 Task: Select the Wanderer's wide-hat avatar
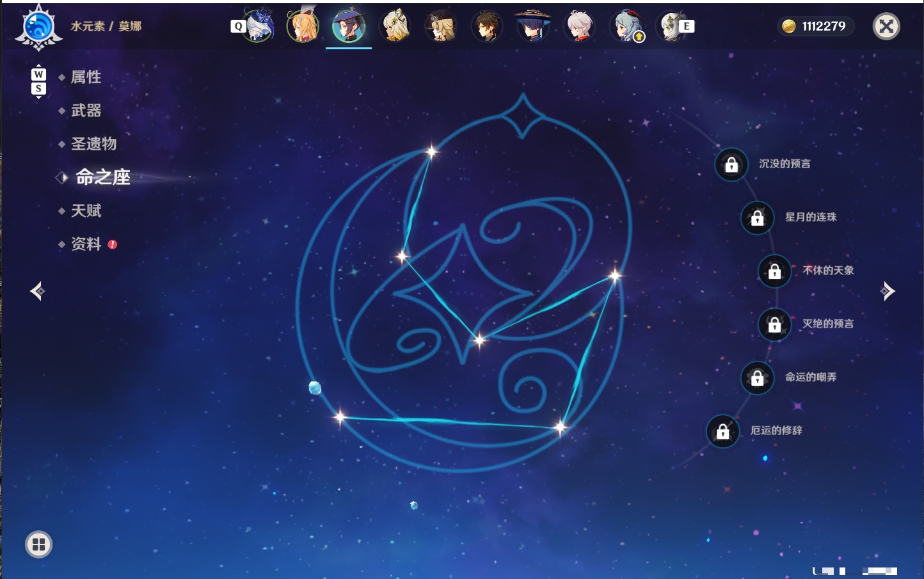[x=533, y=26]
